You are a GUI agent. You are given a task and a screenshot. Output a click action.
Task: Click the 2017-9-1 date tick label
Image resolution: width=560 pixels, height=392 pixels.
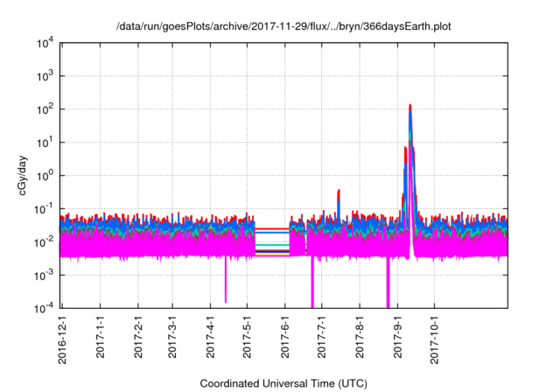397,336
